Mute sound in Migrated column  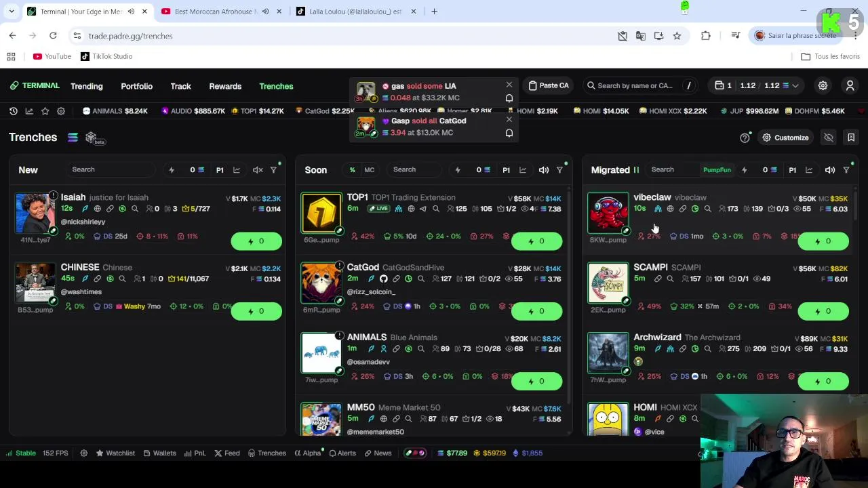830,170
